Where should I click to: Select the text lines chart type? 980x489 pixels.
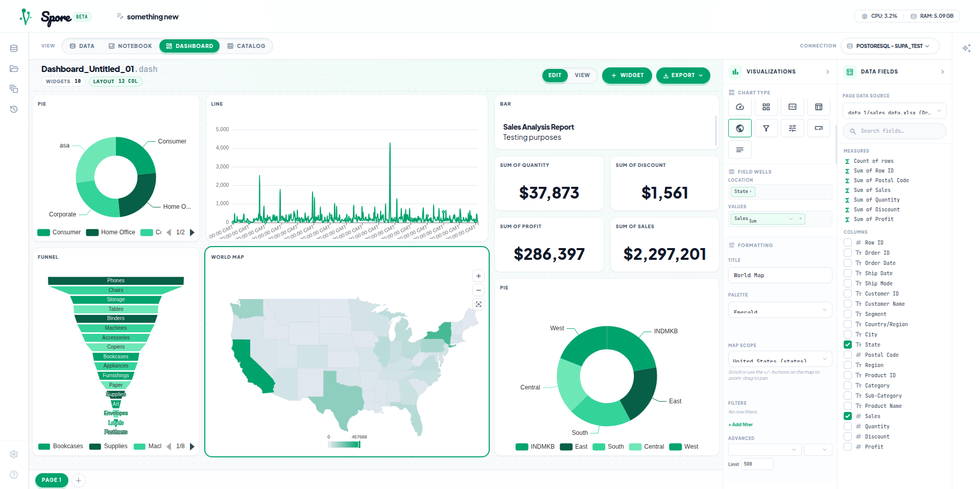[x=739, y=150]
